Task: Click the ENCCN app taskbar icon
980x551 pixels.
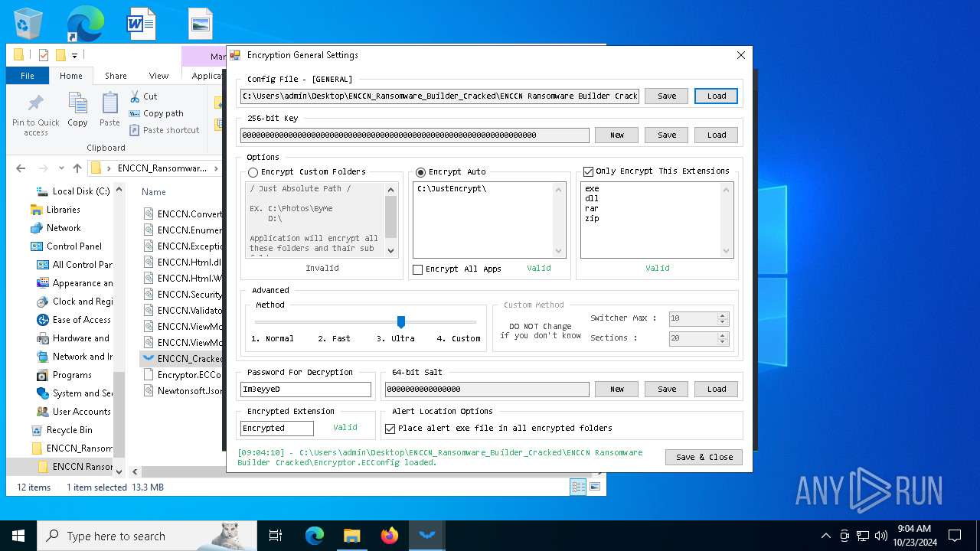Action: coord(426,536)
